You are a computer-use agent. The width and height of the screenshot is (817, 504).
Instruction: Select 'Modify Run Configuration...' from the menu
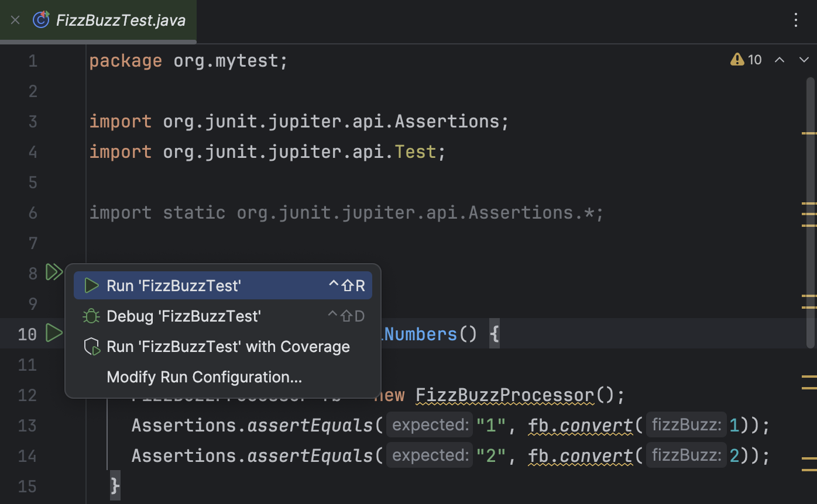pos(204,377)
